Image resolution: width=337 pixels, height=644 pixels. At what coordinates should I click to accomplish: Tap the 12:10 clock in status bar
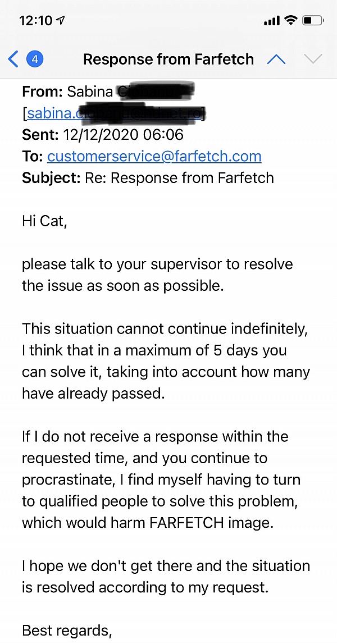pyautogui.click(x=35, y=21)
